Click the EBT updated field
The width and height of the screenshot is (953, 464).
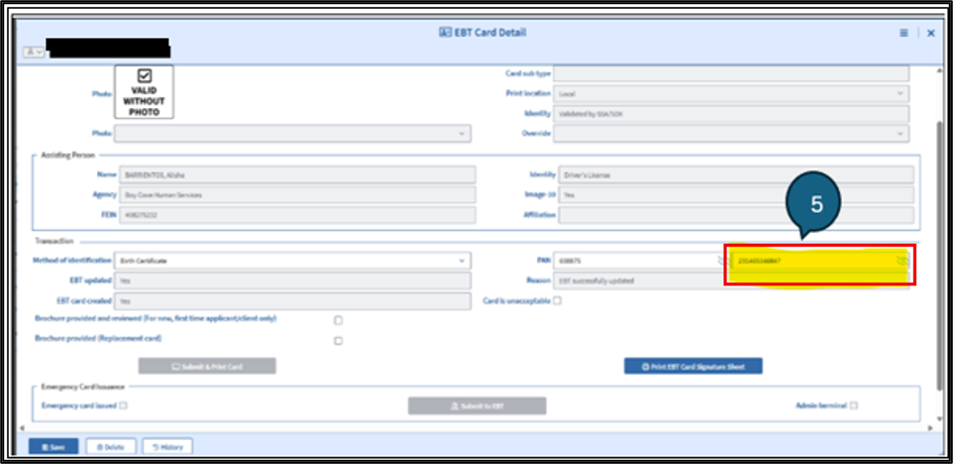[x=292, y=281]
